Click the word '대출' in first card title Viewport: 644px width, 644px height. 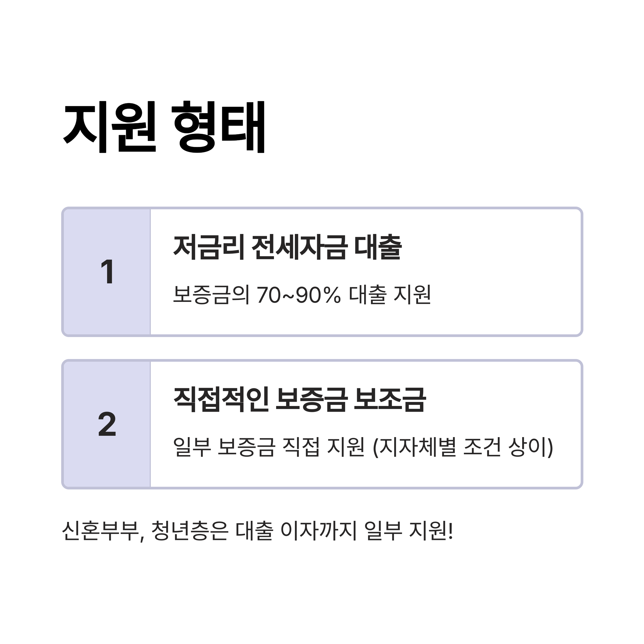[378, 247]
